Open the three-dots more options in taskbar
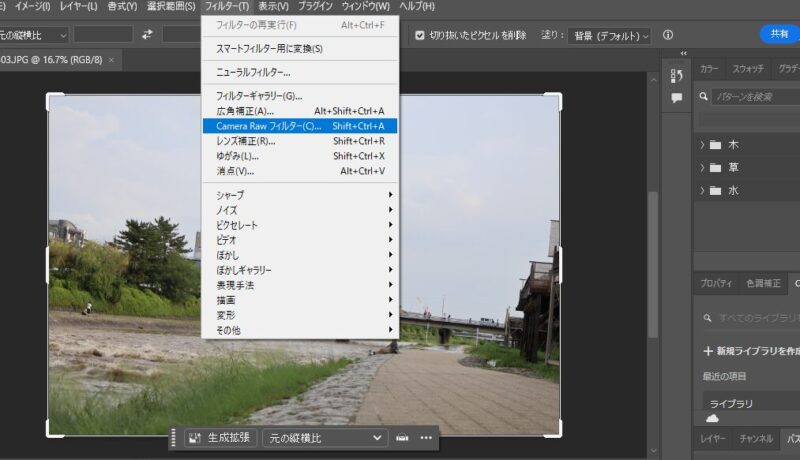800x460 pixels. pyautogui.click(x=427, y=438)
